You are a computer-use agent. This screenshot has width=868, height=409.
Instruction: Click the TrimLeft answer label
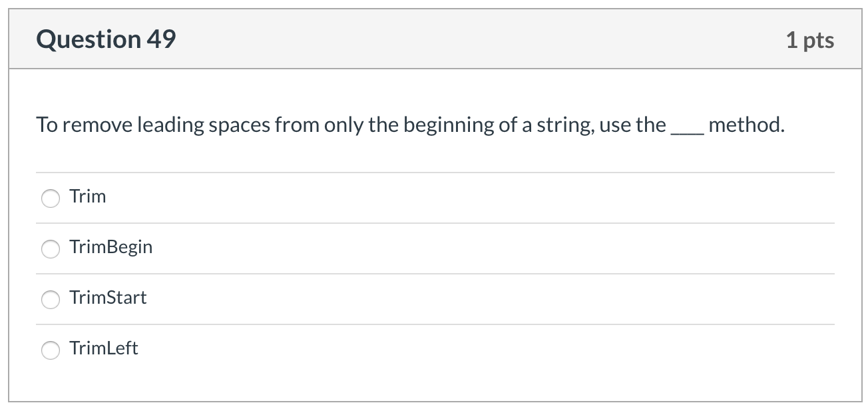click(104, 348)
